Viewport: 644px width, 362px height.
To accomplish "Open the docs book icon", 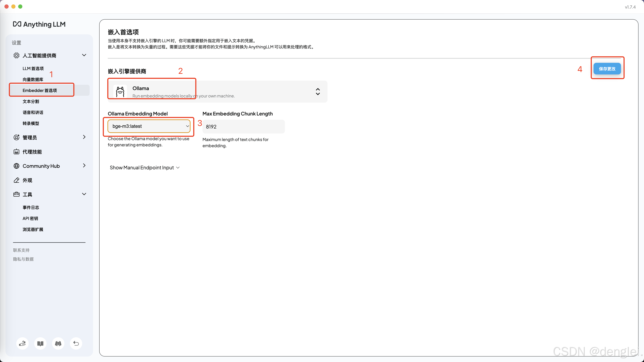I will (40, 343).
